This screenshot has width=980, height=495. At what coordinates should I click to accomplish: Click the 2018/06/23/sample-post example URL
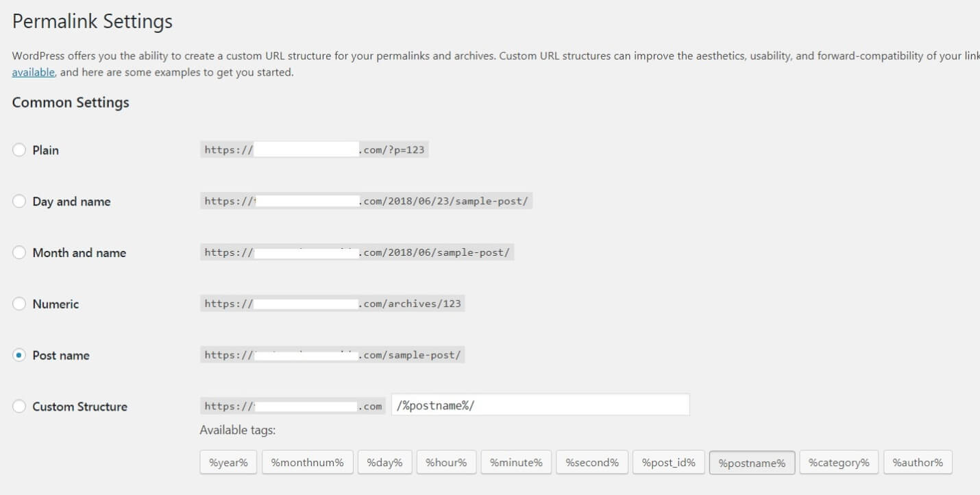pos(366,201)
